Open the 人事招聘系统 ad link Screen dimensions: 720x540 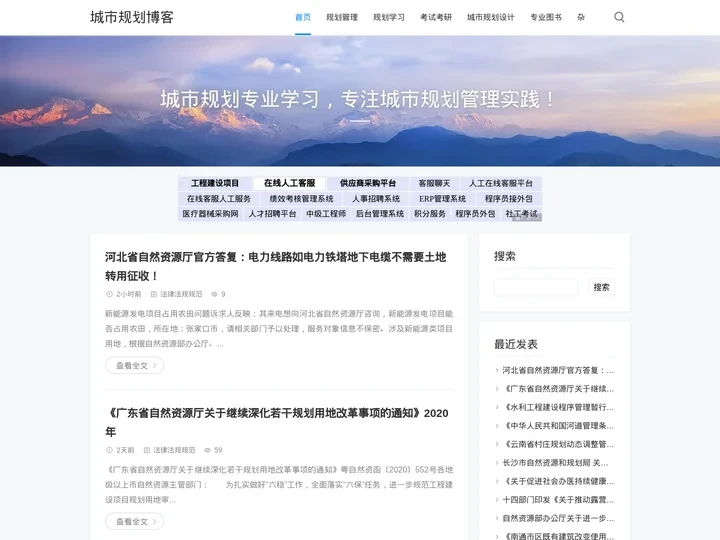(x=376, y=199)
